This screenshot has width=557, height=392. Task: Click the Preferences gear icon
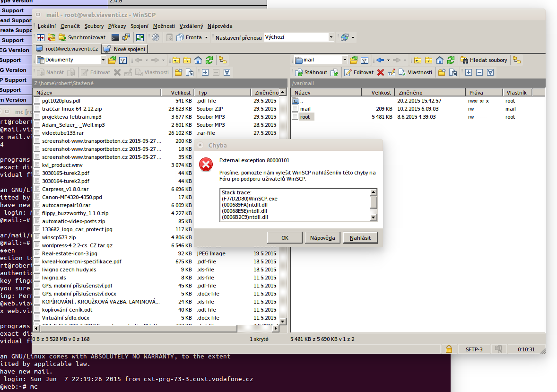tap(156, 37)
